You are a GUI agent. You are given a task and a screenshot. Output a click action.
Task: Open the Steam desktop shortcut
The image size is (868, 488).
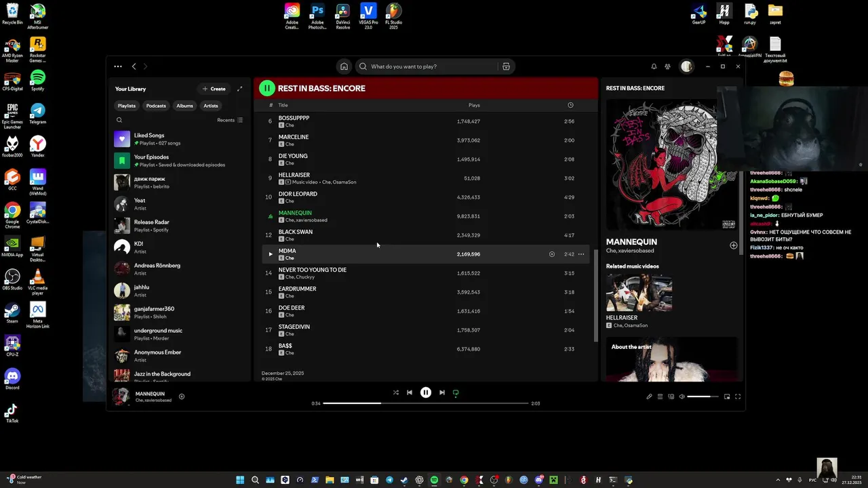click(12, 312)
